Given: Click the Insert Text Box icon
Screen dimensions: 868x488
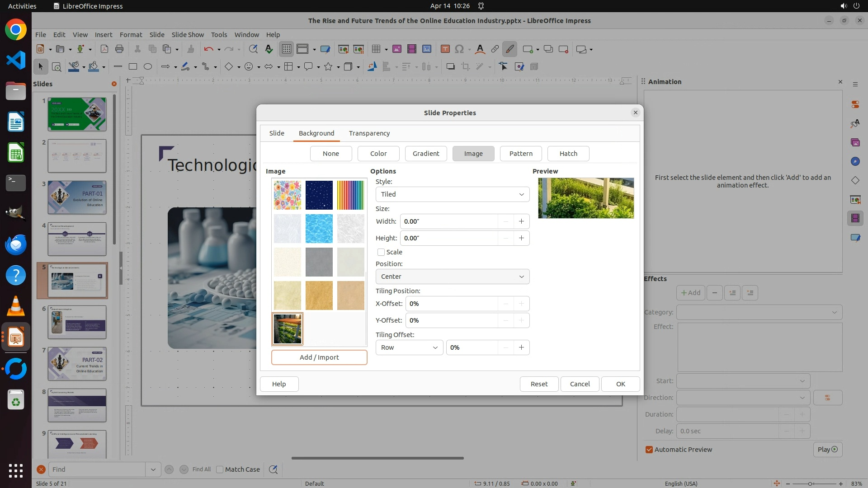Looking at the screenshot, I should click(445, 49).
